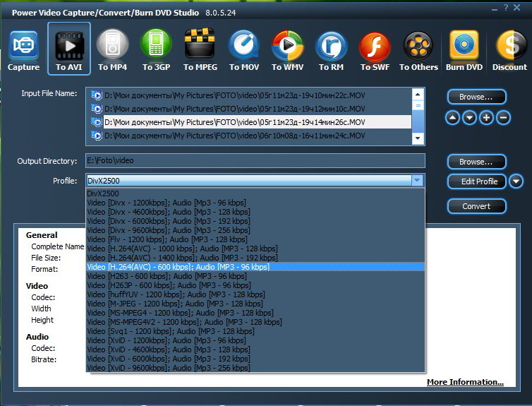Choose Divx 6000kbps Mp3 192 kbps profile
The height and width of the screenshot is (406, 532).
coord(255,221)
